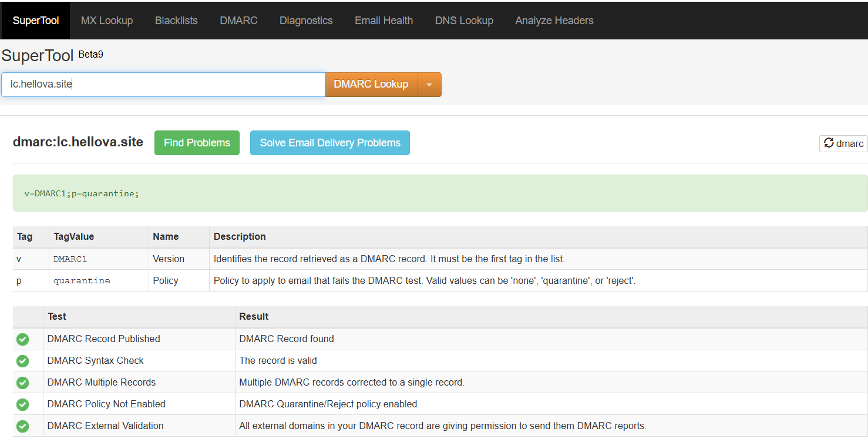
Task: Focus the domain input field
Action: click(x=163, y=85)
